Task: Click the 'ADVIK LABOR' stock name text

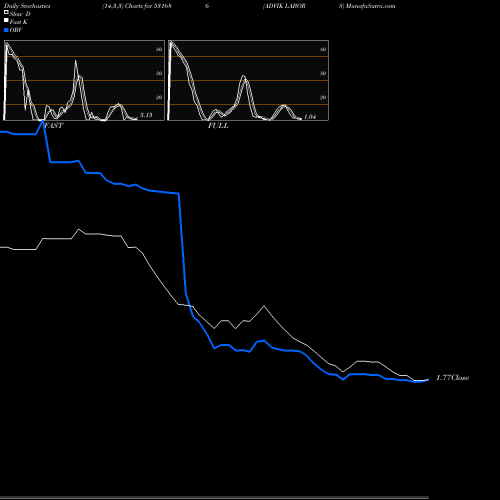Action: coord(284,6)
